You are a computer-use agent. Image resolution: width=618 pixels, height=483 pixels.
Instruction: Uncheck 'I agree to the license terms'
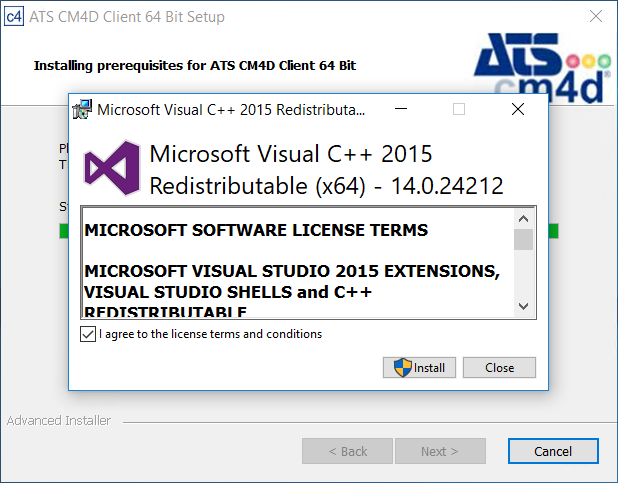click(x=87, y=334)
